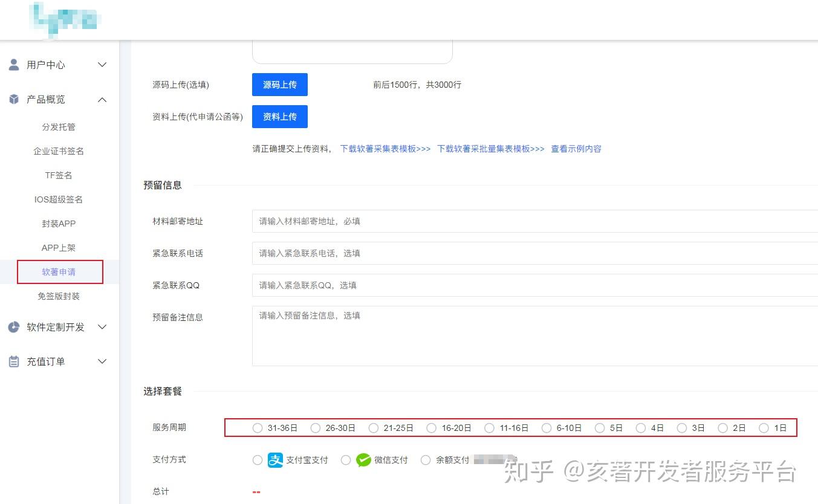The height and width of the screenshot is (504, 818).
Task: Click the 产品概览 cube icon
Action: point(14,99)
